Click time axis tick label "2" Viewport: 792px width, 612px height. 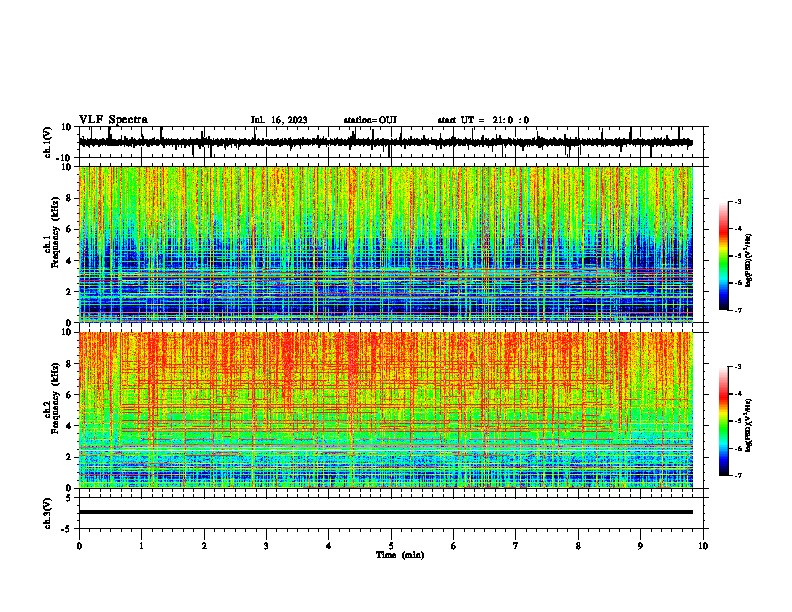(204, 546)
